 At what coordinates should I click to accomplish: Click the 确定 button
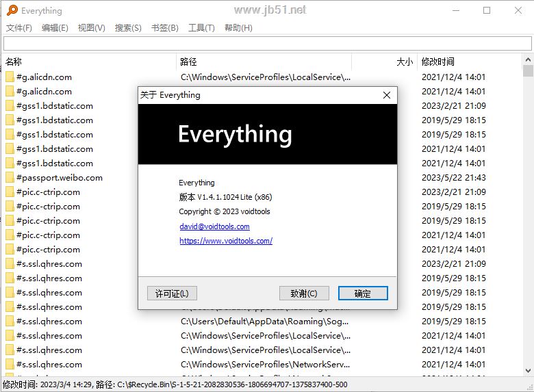pyautogui.click(x=363, y=293)
